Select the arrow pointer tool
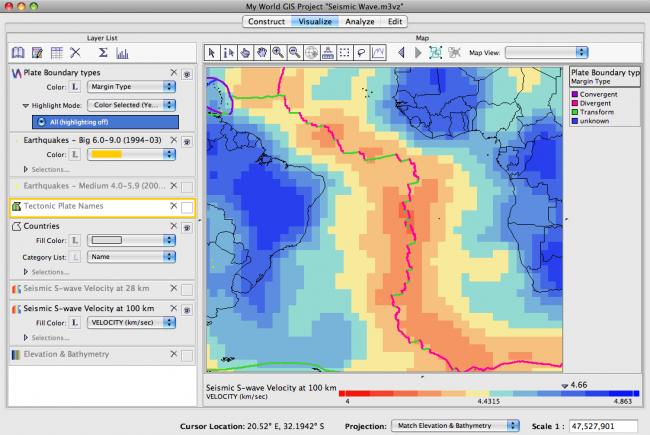650x435 pixels. [213, 52]
